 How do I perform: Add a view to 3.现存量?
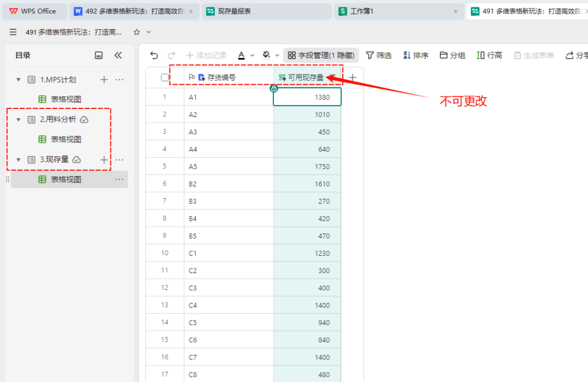(105, 160)
